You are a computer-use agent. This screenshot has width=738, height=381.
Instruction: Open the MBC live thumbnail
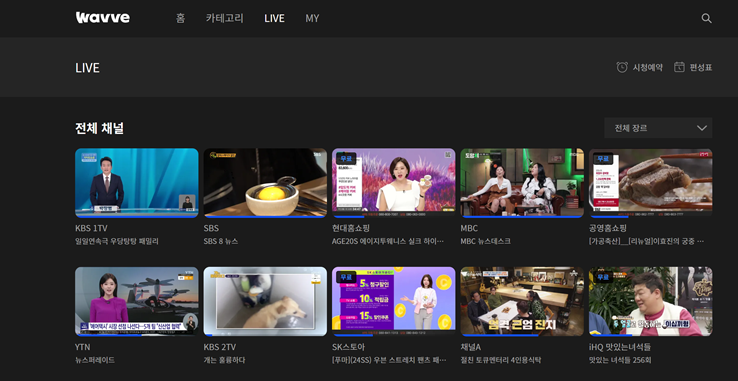pyautogui.click(x=522, y=183)
